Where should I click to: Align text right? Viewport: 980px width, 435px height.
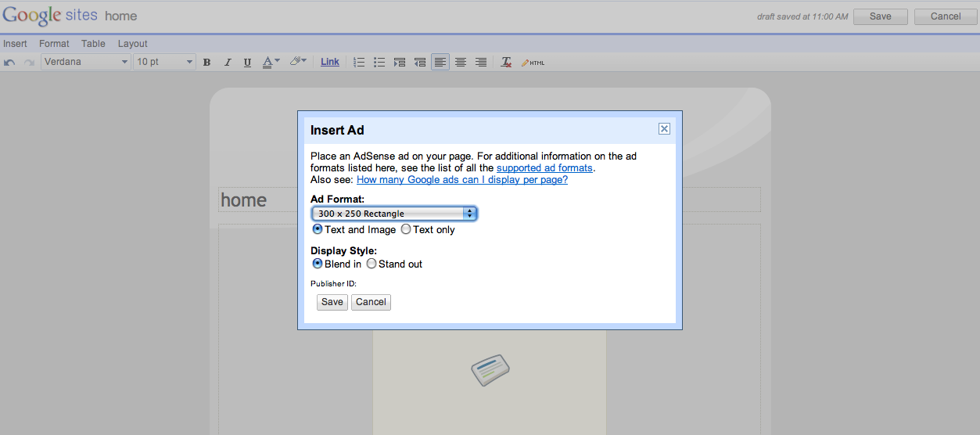pyautogui.click(x=481, y=62)
